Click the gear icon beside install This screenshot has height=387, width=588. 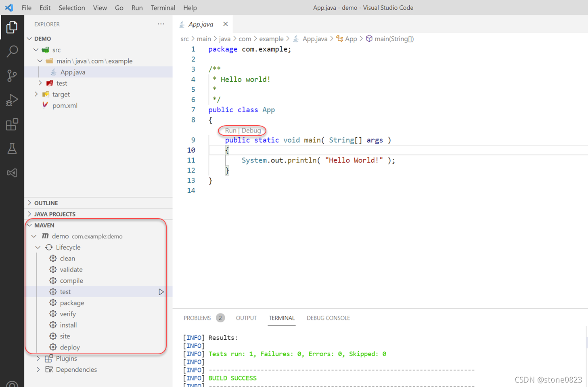(53, 325)
